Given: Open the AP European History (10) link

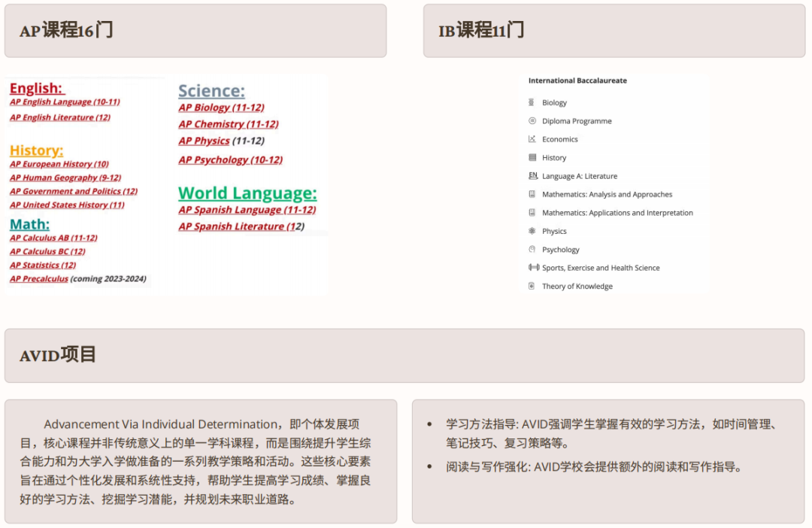Looking at the screenshot, I should pos(59,164).
